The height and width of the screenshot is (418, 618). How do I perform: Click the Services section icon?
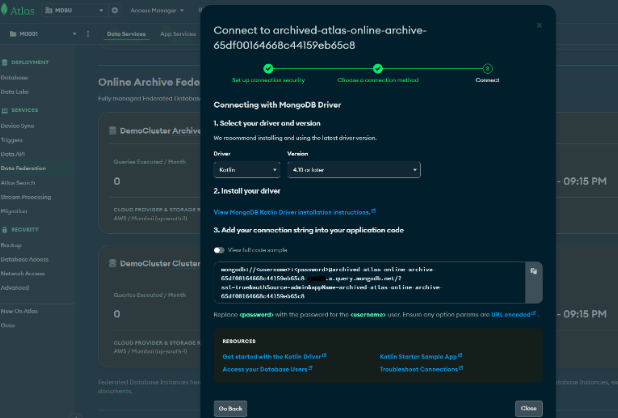coord(5,110)
